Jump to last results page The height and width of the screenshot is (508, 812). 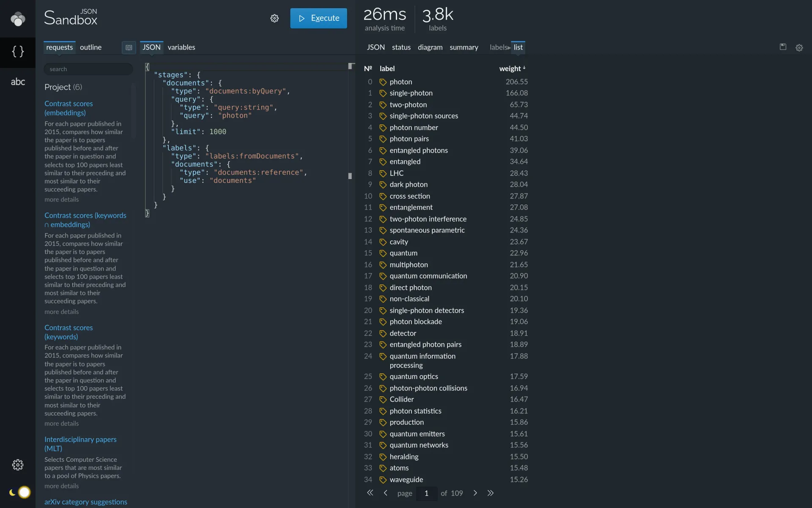tap(490, 493)
